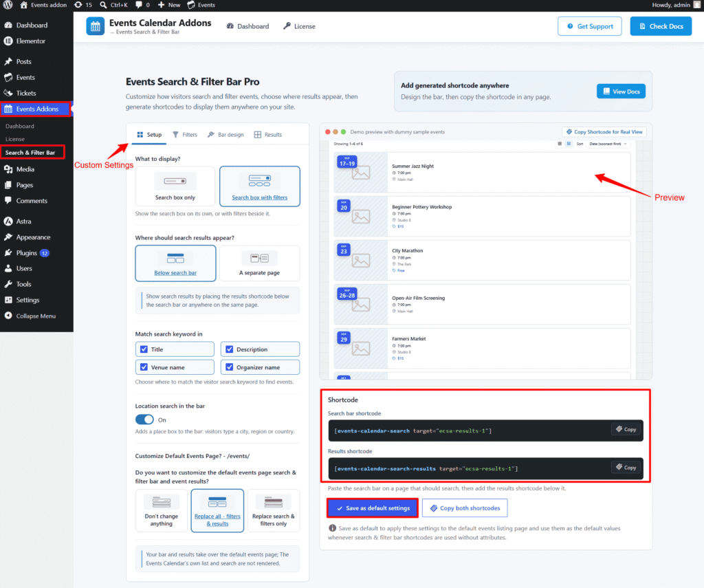Open the Howdy, admin account menu
704x588 pixels.
click(x=676, y=5)
